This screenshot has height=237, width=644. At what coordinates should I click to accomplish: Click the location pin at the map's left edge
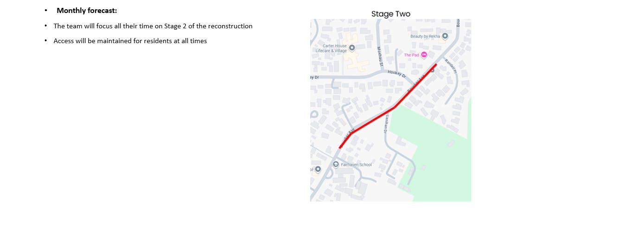pyautogui.click(x=318, y=169)
